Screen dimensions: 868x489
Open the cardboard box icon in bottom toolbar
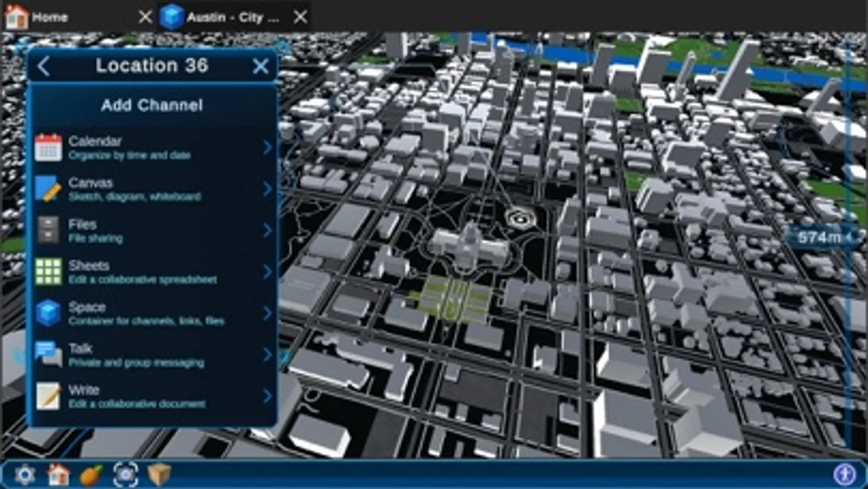pos(159,474)
